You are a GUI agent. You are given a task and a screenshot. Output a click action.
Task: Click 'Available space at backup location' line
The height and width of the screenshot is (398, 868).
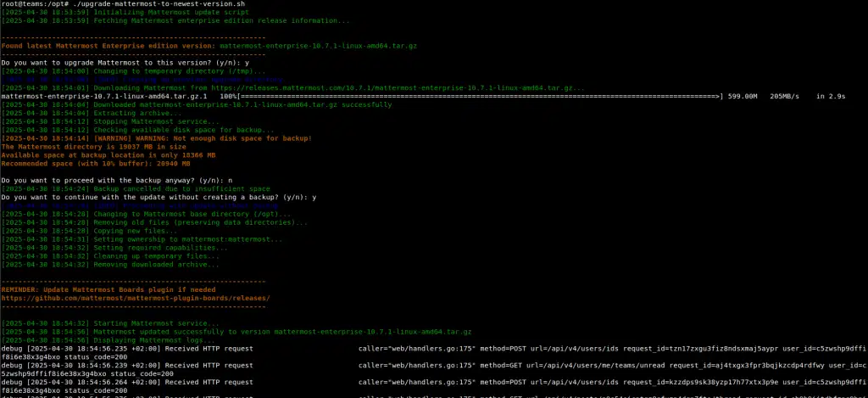pos(108,155)
